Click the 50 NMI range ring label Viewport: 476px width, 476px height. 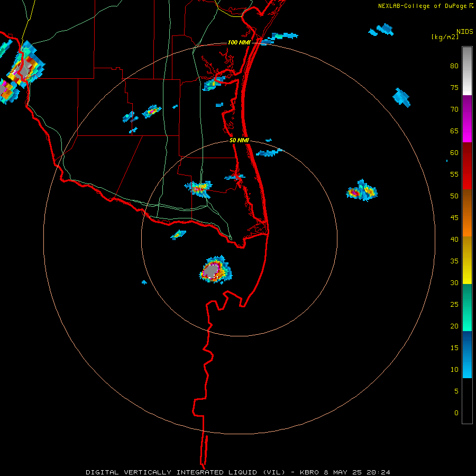[x=239, y=140]
